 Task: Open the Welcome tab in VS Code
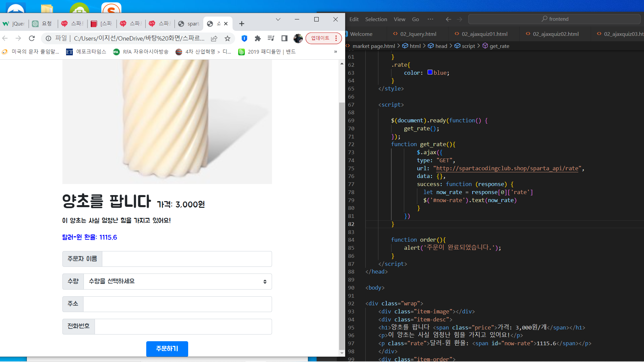pyautogui.click(x=361, y=34)
